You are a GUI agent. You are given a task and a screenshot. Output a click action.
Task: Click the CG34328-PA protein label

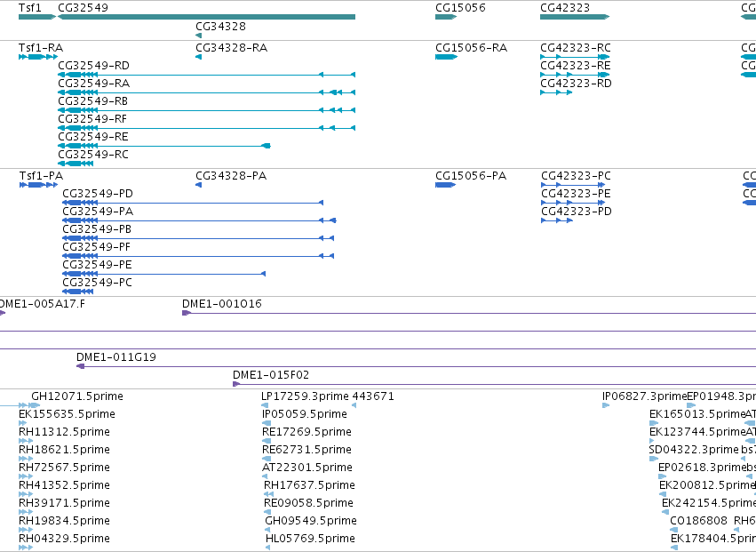coord(231,176)
